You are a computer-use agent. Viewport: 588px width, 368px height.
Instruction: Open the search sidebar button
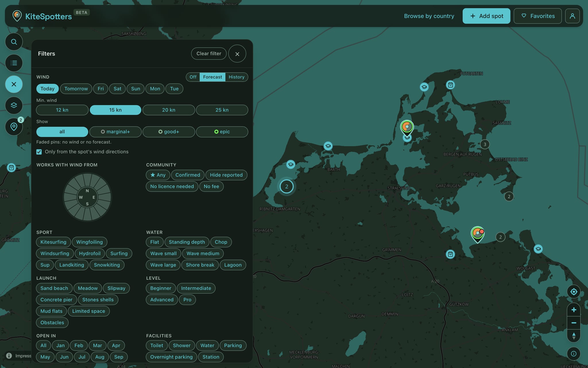click(14, 42)
